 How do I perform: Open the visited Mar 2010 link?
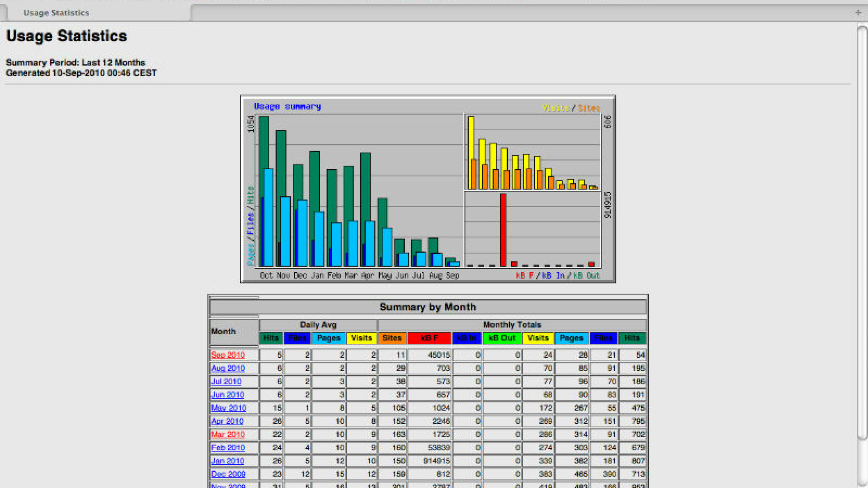(x=228, y=434)
